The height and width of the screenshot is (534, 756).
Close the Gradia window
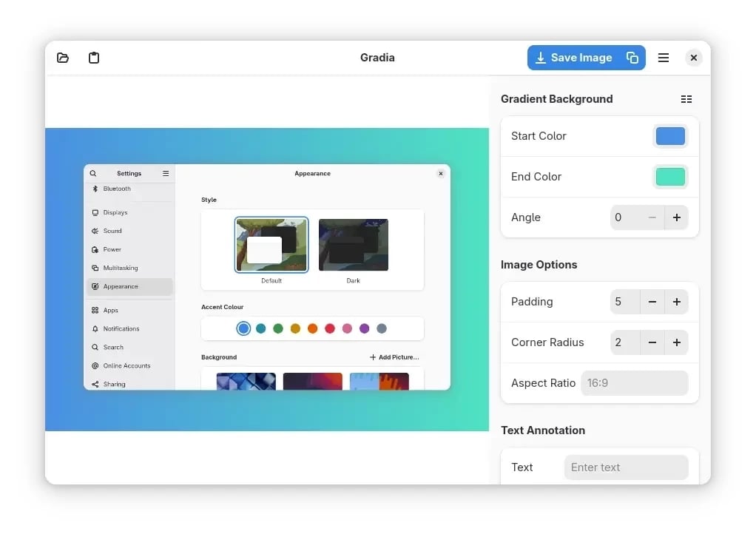point(694,58)
